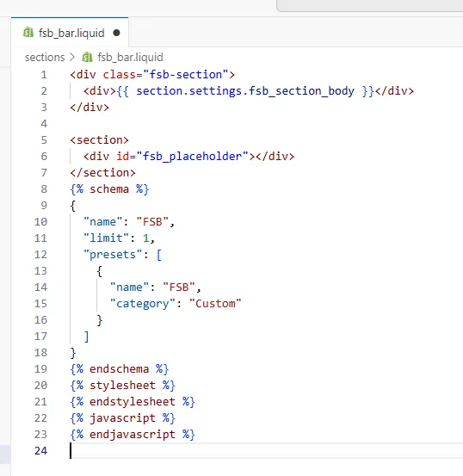Click closing brace on line 16

[x=99, y=320]
